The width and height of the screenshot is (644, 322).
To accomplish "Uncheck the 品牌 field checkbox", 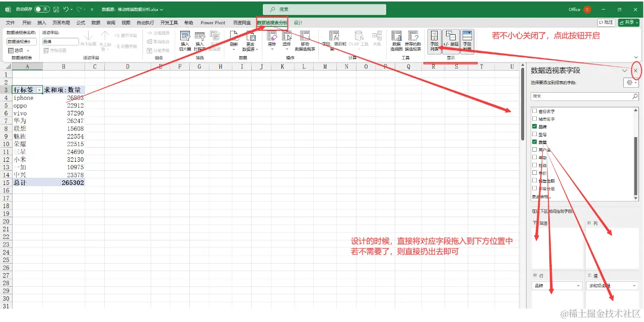I will tap(535, 126).
